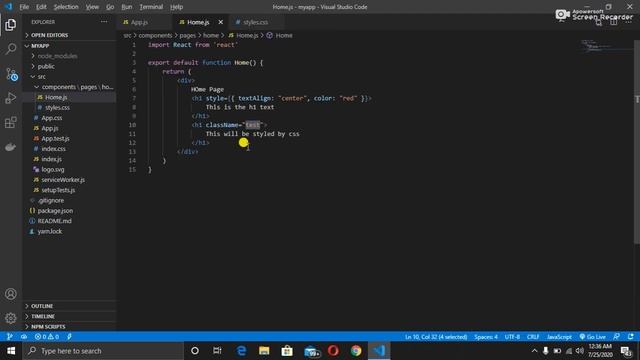640x360 pixels.
Task: Click the Go Live status bar item
Action: (x=593, y=337)
